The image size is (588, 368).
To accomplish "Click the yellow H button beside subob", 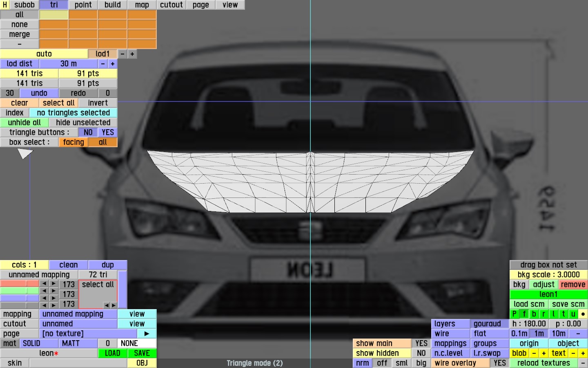I will coord(5,5).
